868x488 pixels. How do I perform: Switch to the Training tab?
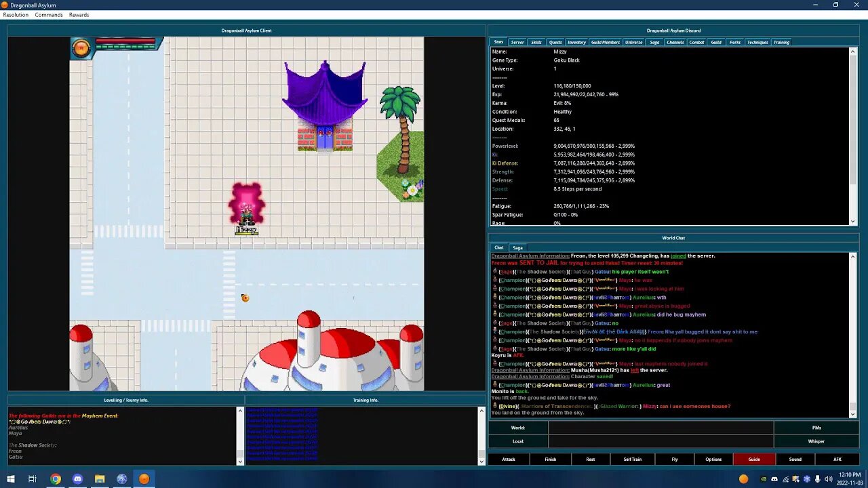(x=781, y=42)
